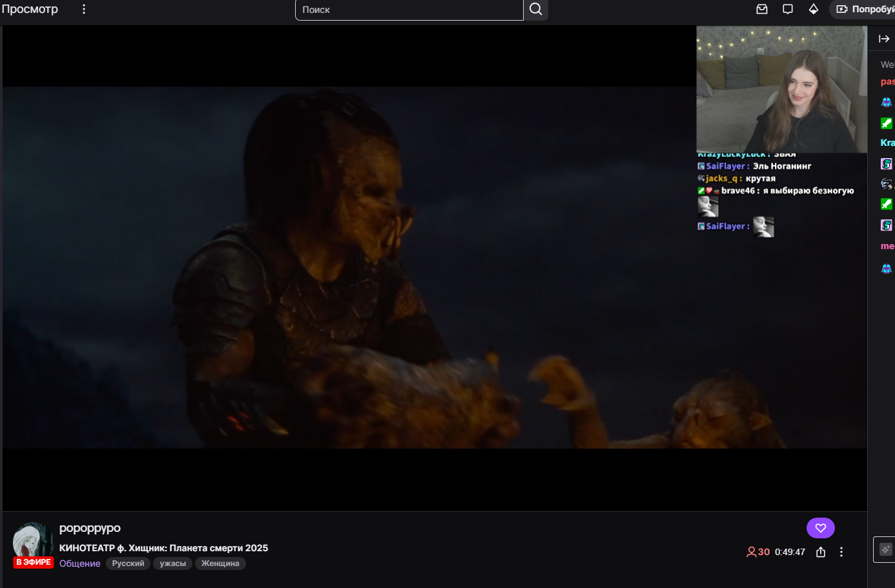Open the Общение category link
The width and height of the screenshot is (895, 588).
[80, 563]
